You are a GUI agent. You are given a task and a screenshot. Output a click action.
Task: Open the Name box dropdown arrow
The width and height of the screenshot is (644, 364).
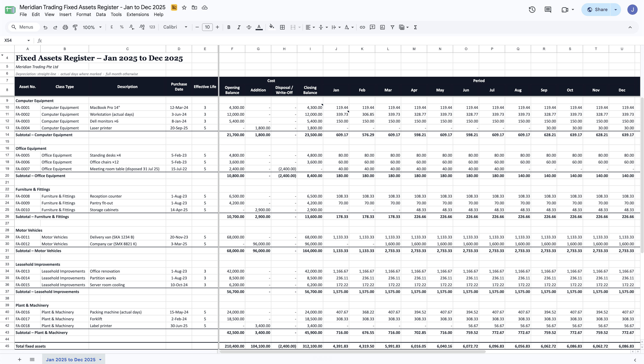[x=29, y=40]
